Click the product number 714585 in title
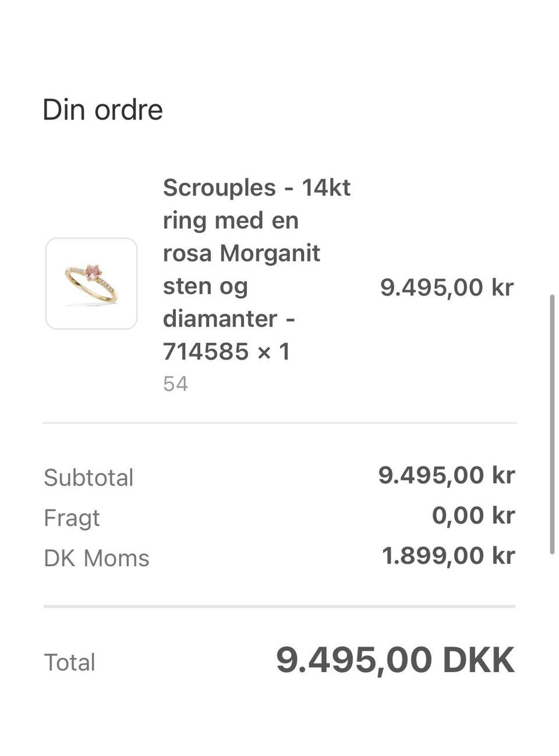The image size is (559, 756). 206,352
